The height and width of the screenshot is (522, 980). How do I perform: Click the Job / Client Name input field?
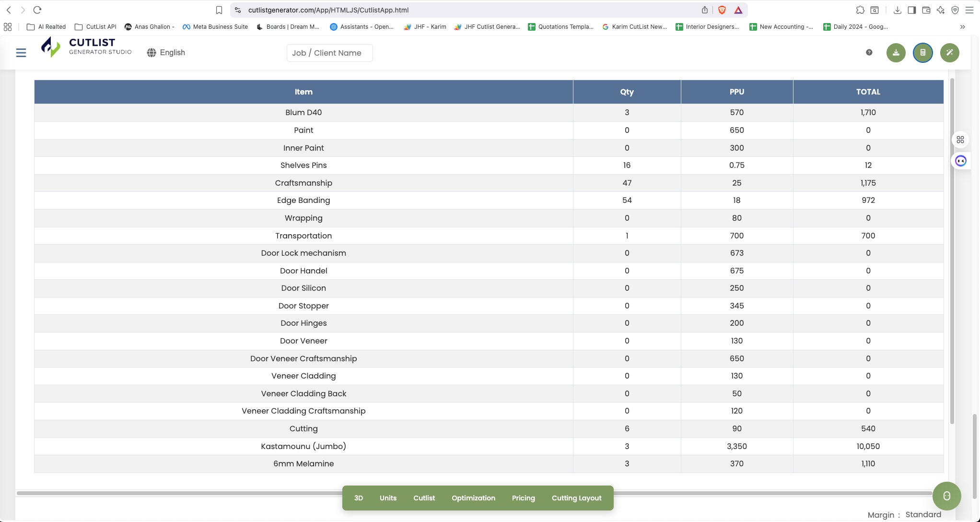[x=329, y=53]
